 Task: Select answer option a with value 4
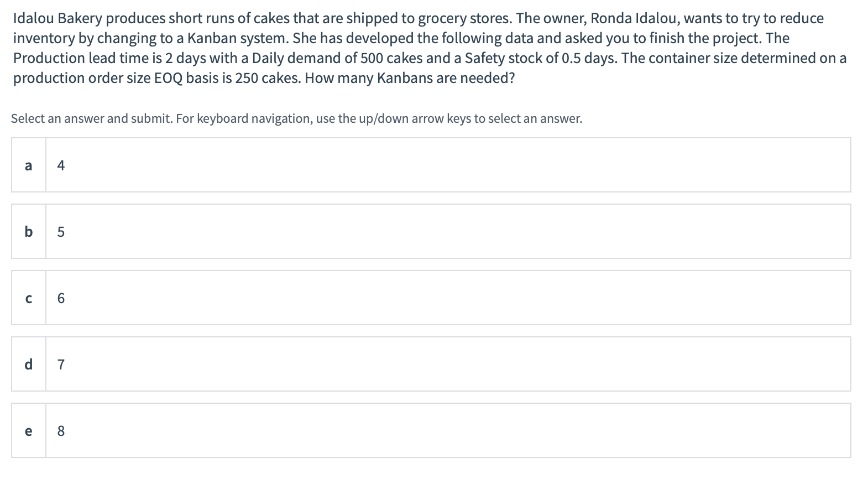click(x=448, y=165)
